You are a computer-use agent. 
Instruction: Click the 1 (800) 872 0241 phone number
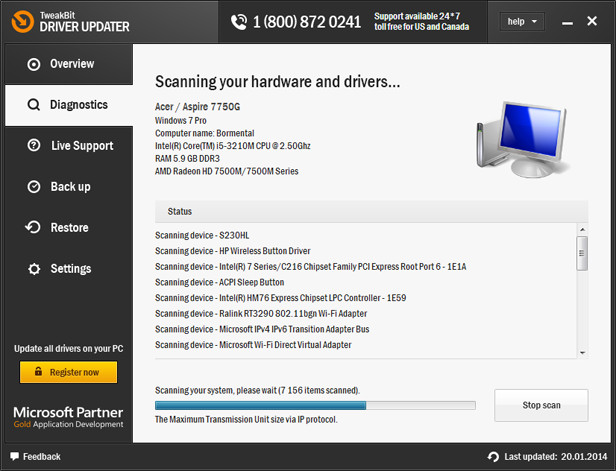point(307,22)
